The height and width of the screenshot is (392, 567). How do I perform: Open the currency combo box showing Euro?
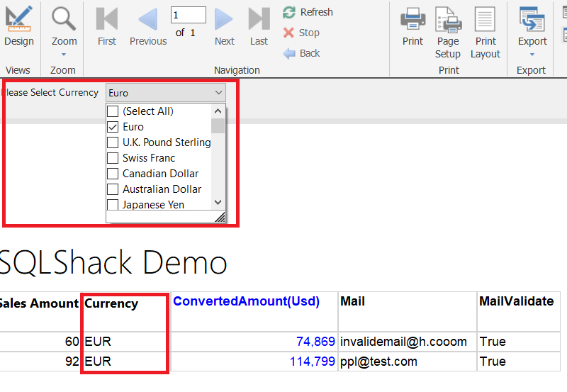click(166, 93)
